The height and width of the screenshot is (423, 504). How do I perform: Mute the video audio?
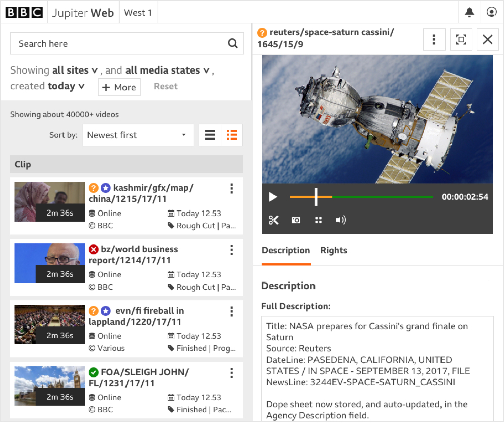pyautogui.click(x=341, y=220)
